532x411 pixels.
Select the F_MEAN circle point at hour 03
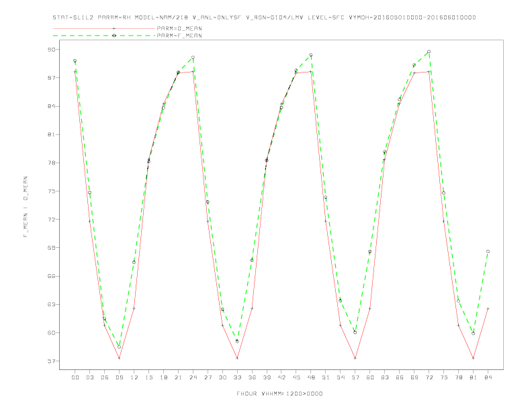[x=89, y=193]
